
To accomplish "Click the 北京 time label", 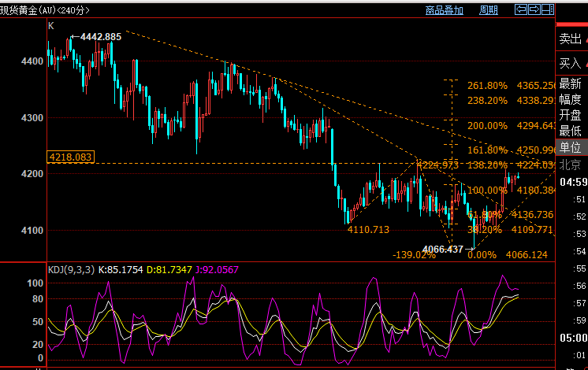I will [x=570, y=165].
